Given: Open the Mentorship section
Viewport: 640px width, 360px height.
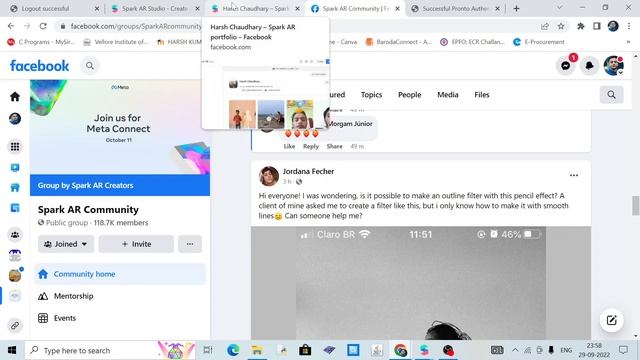Looking at the screenshot, I should coord(120,296).
